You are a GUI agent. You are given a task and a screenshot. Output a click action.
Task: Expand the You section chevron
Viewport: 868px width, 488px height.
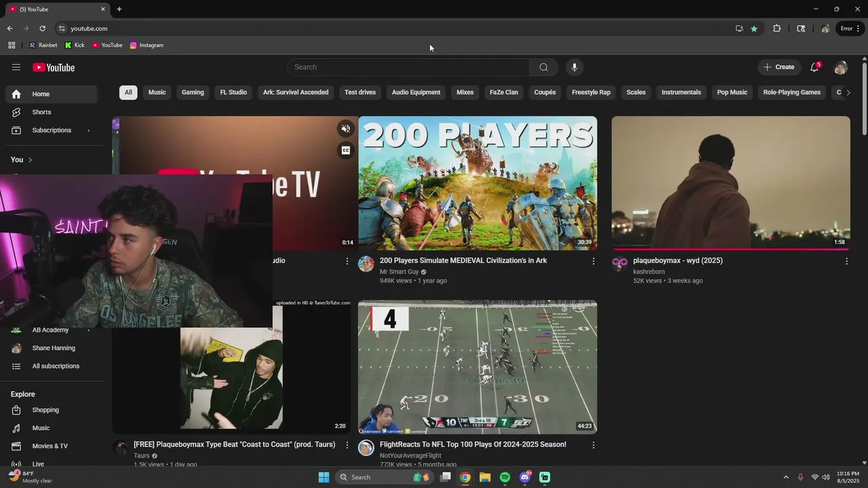click(30, 160)
